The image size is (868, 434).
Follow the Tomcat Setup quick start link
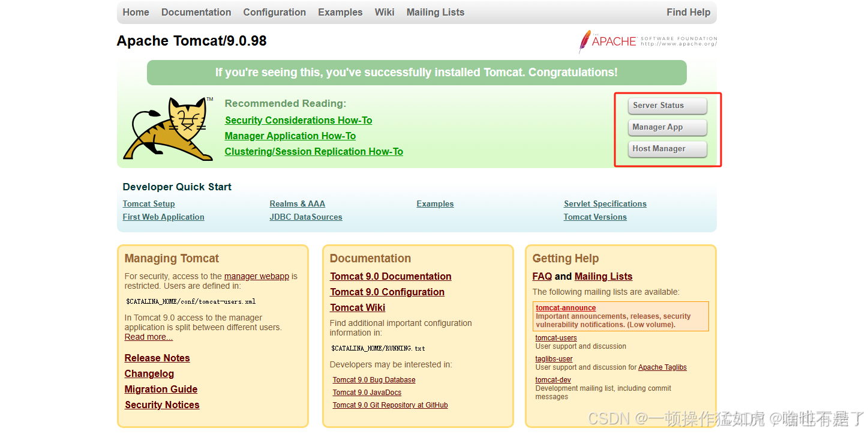[x=149, y=203]
